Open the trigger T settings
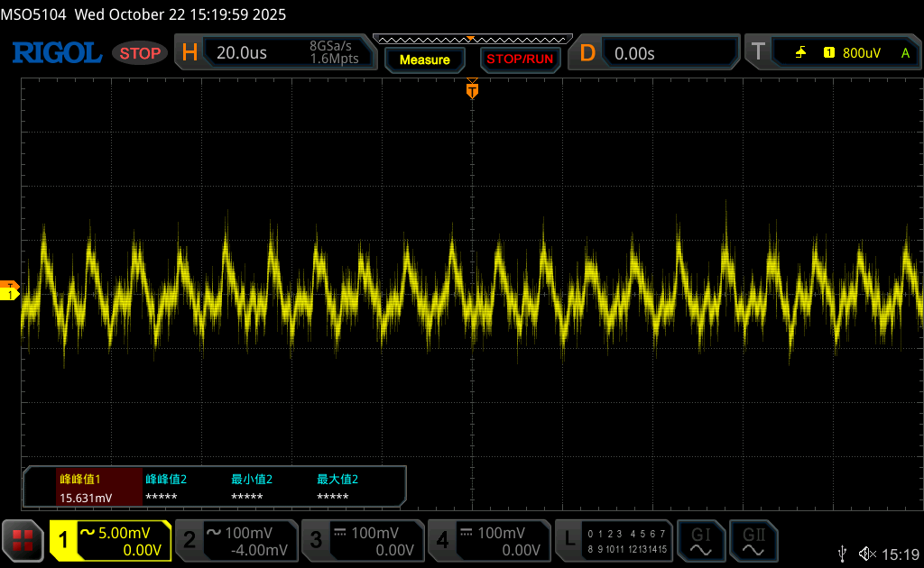This screenshot has height=568, width=924. click(758, 51)
